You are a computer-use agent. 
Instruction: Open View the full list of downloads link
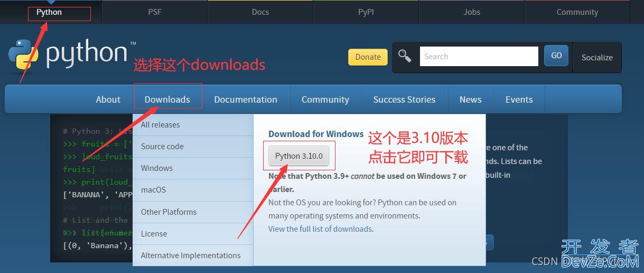coord(320,229)
